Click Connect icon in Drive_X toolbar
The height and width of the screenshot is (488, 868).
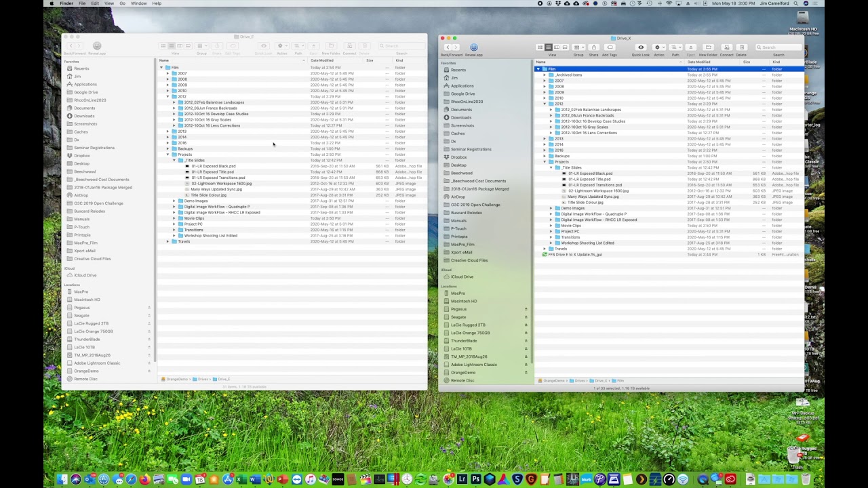point(726,47)
